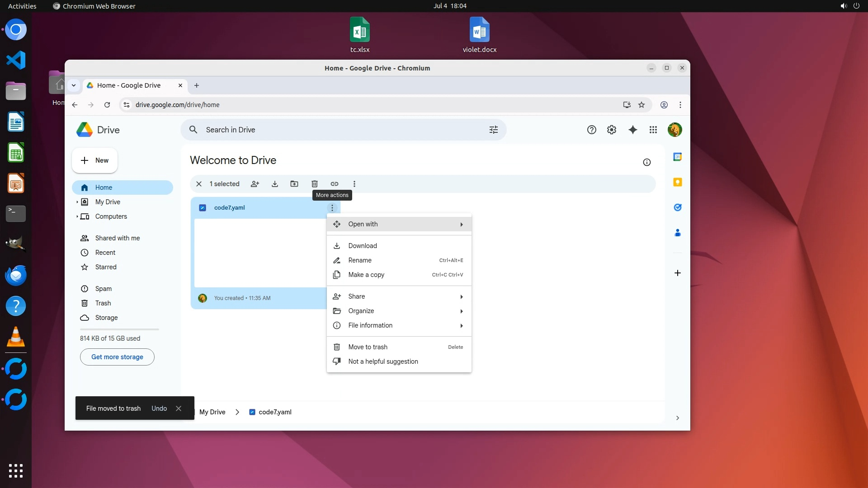This screenshot has width=868, height=488.
Task: Click Undo in the trash notification
Action: click(159, 408)
